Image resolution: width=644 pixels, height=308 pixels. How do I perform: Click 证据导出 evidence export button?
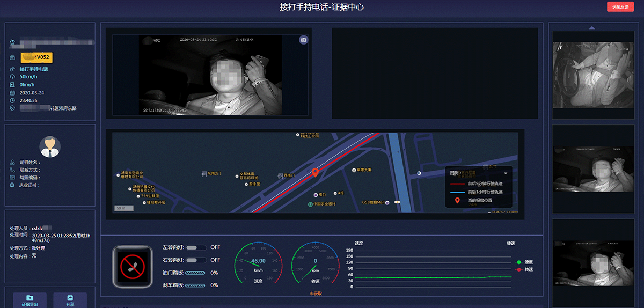[30, 300]
